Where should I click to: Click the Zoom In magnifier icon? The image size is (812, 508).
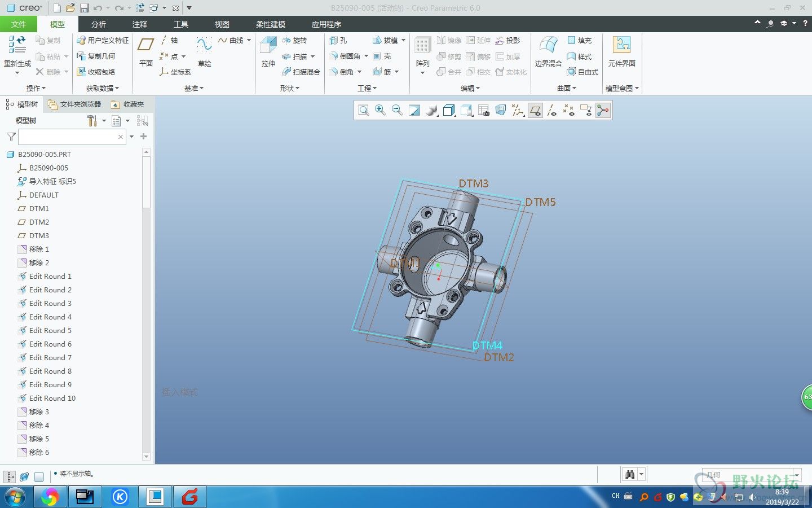click(x=381, y=111)
